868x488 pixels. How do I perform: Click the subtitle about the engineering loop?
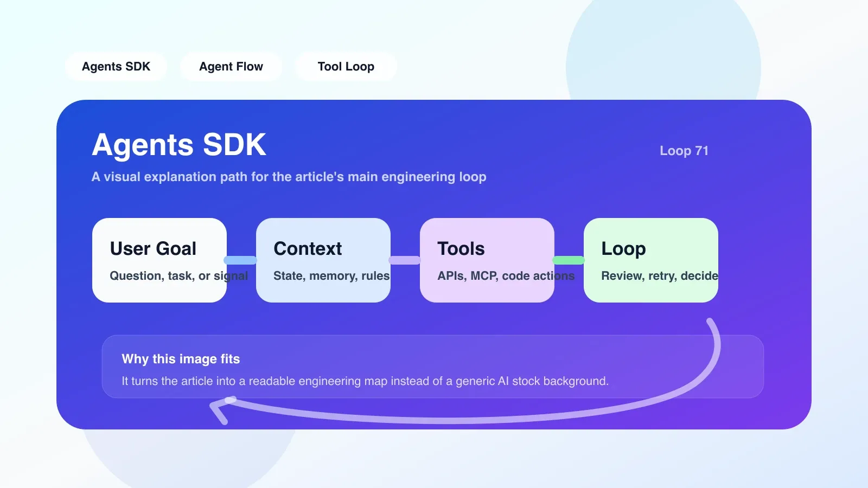[289, 177]
